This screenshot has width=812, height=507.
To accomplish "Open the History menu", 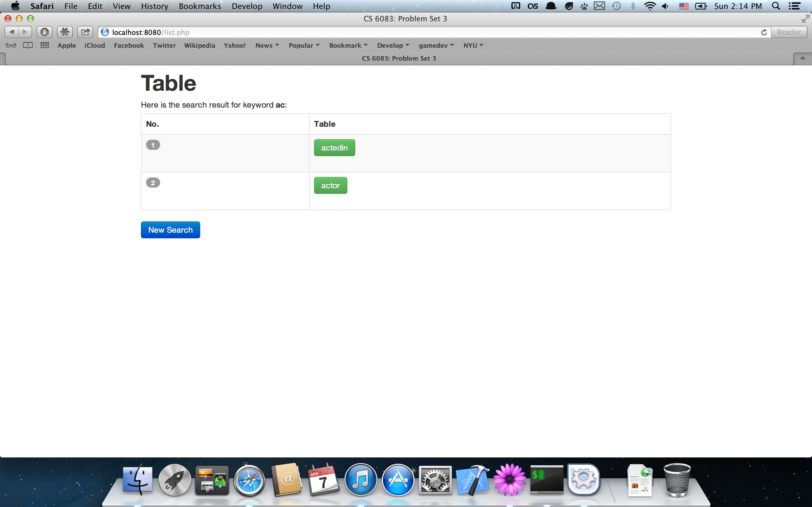I will click(x=154, y=6).
